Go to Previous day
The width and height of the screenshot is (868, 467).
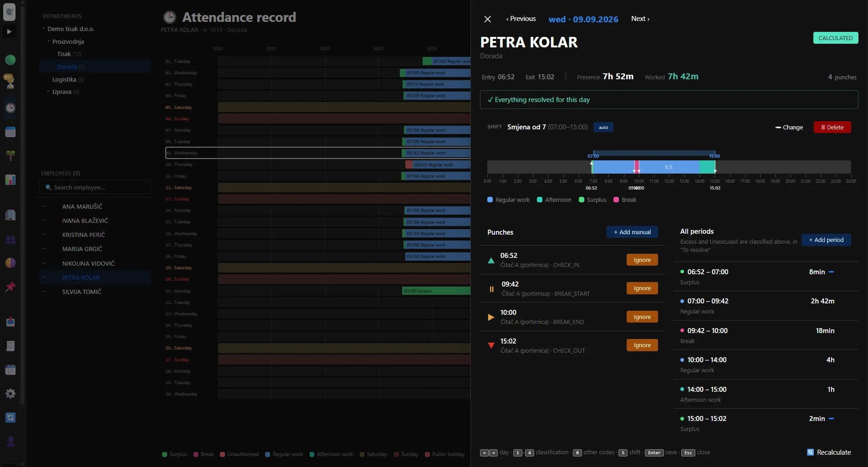521,19
